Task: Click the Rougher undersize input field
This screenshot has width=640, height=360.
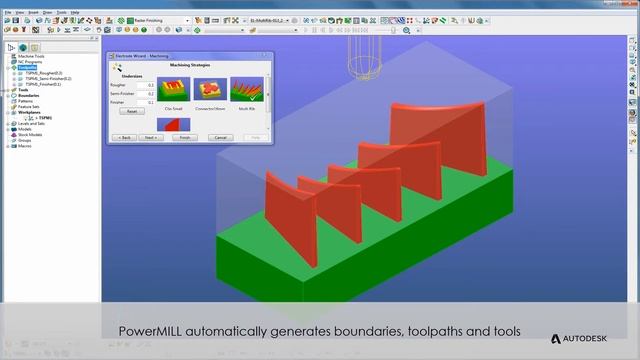Action: (146, 85)
